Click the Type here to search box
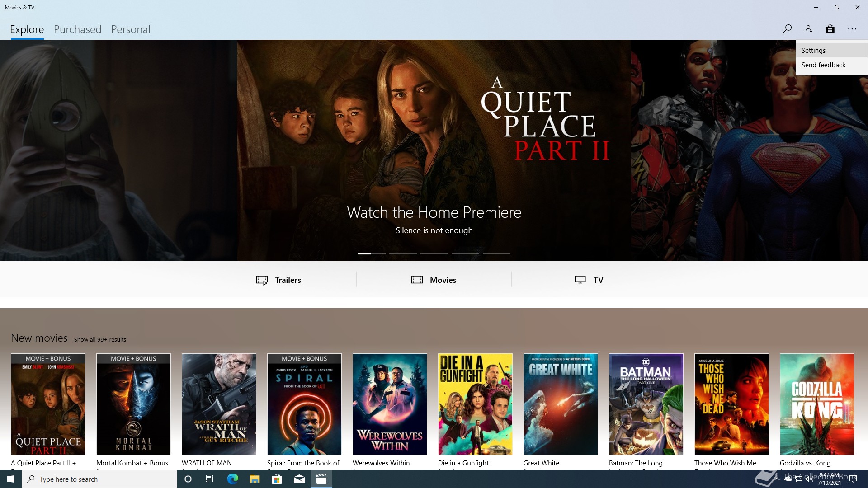The width and height of the screenshot is (868, 488). [x=99, y=479]
